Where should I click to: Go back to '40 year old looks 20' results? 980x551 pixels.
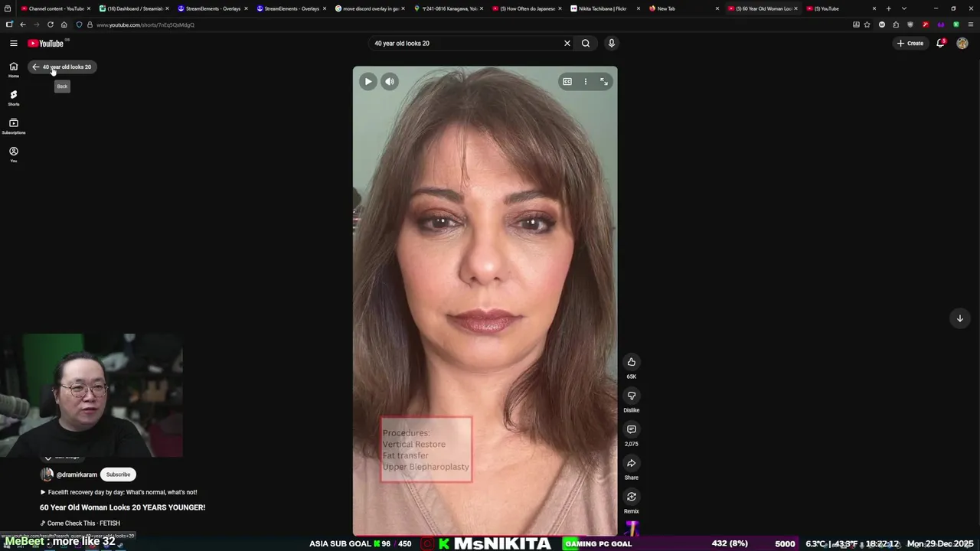pos(62,67)
